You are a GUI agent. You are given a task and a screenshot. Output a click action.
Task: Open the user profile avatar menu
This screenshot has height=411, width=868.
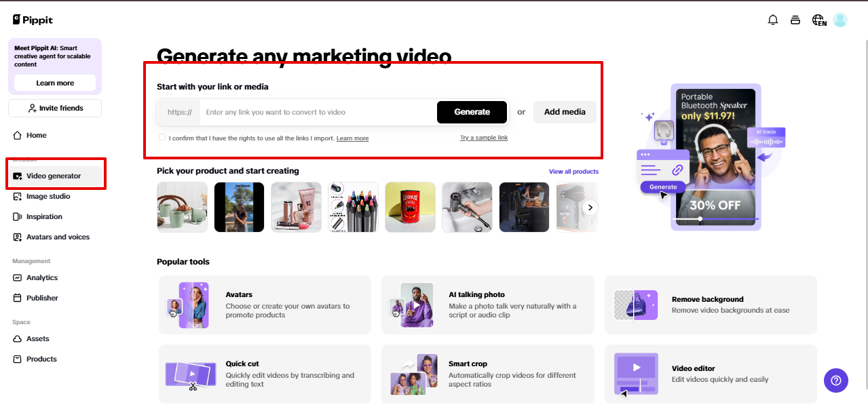click(840, 20)
